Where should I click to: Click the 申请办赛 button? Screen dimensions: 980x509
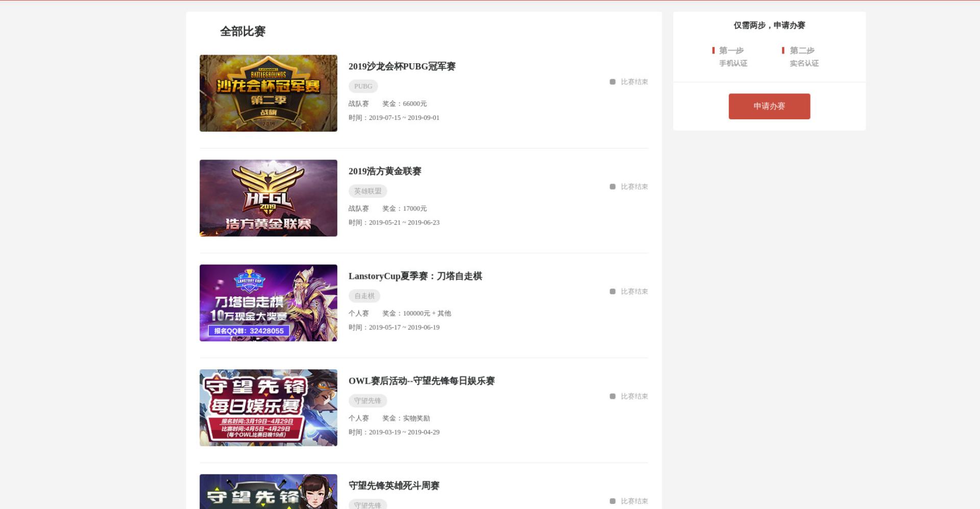tap(769, 106)
